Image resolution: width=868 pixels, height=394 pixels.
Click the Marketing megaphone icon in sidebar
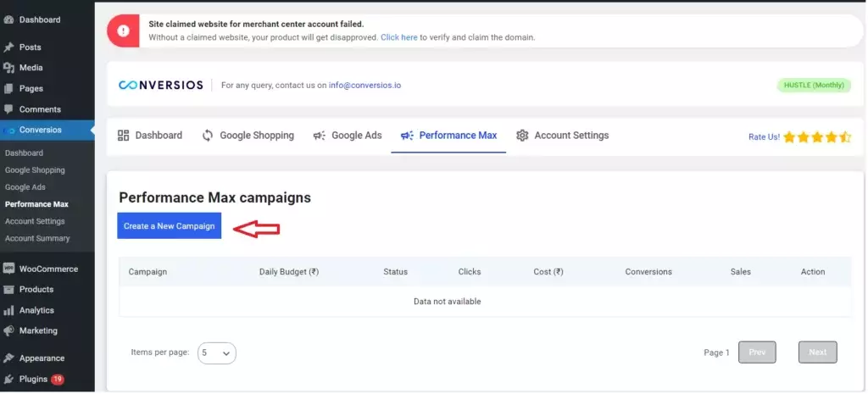tap(8, 331)
